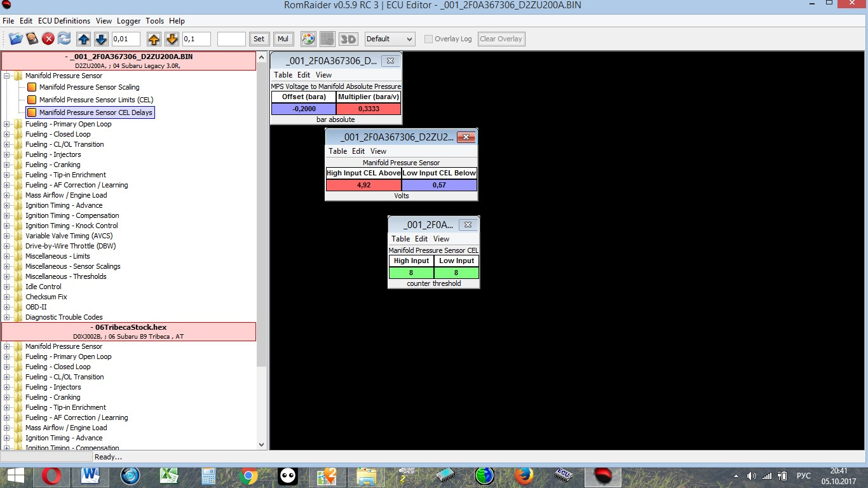
Task: Expand Variable Valve Timing (AVCS) node
Action: coord(8,236)
